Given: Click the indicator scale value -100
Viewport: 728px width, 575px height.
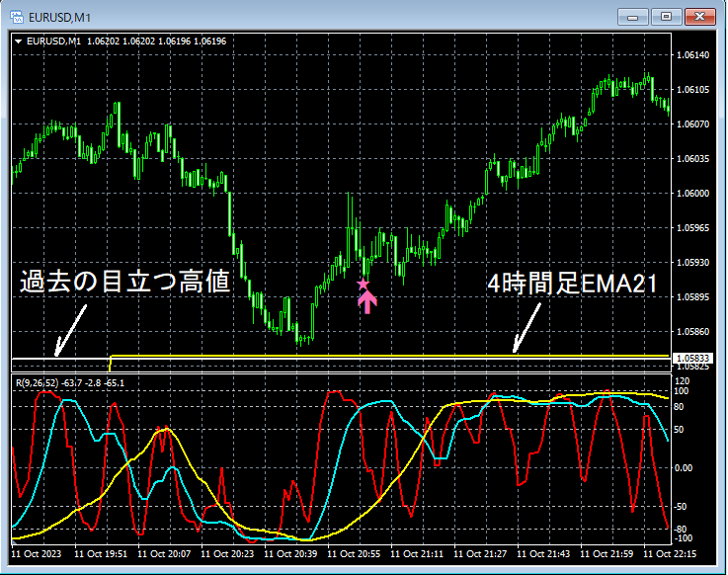Looking at the screenshot, I should 684,538.
